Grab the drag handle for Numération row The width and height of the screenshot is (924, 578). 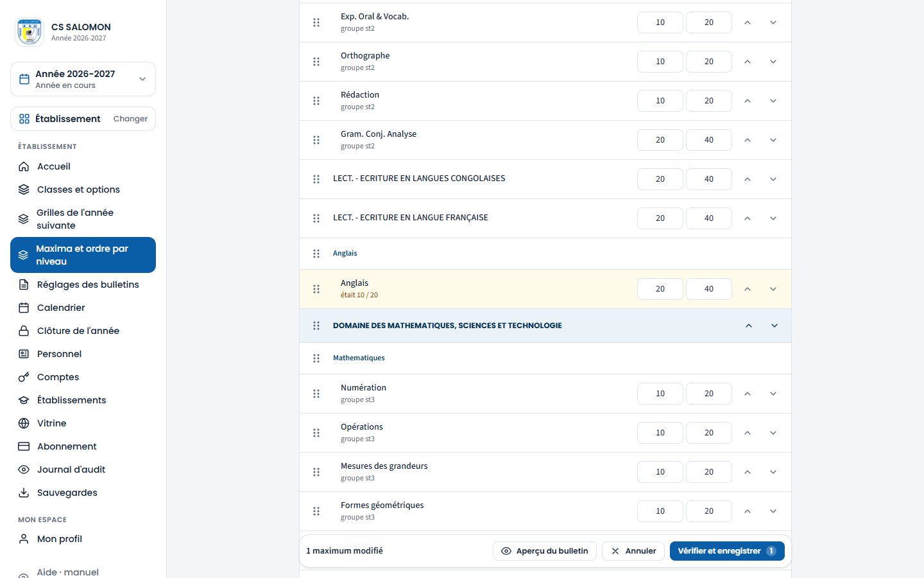[x=316, y=394]
